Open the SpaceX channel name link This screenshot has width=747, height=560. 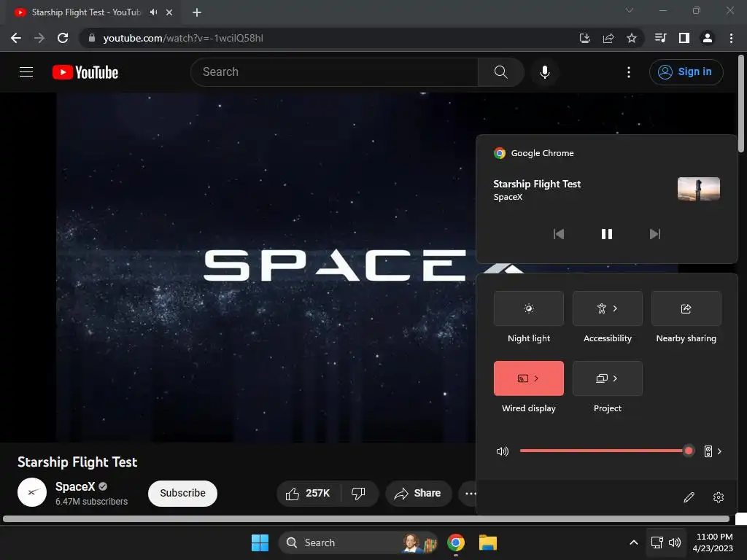tap(75, 486)
